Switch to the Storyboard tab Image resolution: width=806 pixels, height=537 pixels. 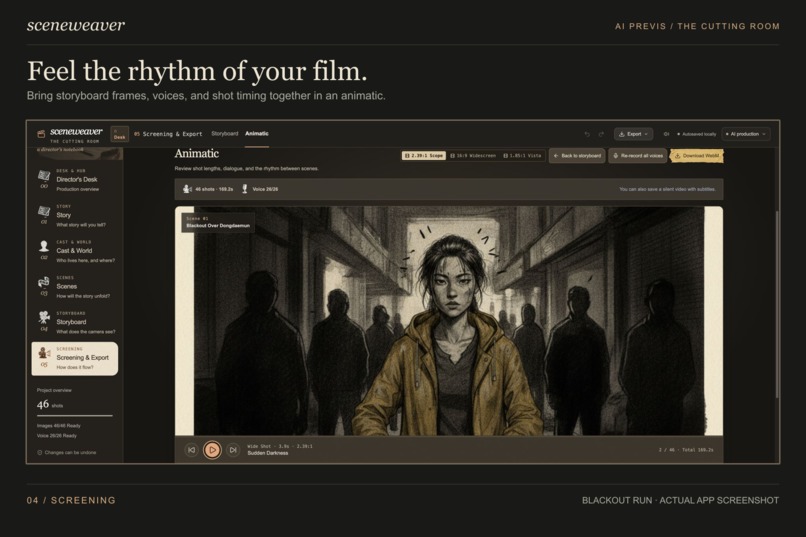[x=225, y=134]
